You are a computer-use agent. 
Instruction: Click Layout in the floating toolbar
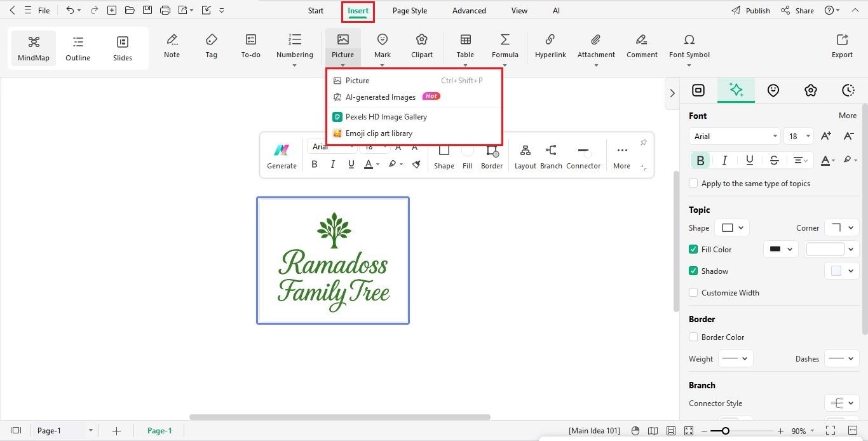pyautogui.click(x=526, y=156)
